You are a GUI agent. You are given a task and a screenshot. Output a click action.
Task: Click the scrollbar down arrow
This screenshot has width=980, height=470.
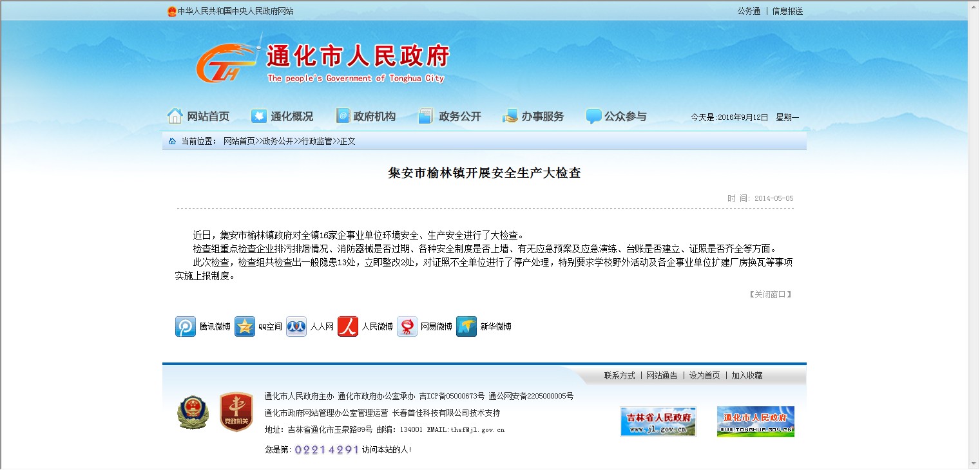[x=973, y=464]
